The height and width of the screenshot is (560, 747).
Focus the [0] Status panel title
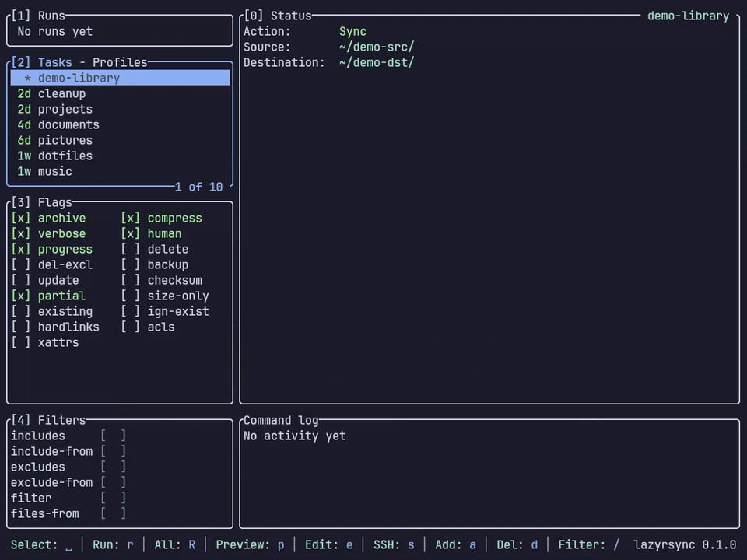(x=278, y=16)
